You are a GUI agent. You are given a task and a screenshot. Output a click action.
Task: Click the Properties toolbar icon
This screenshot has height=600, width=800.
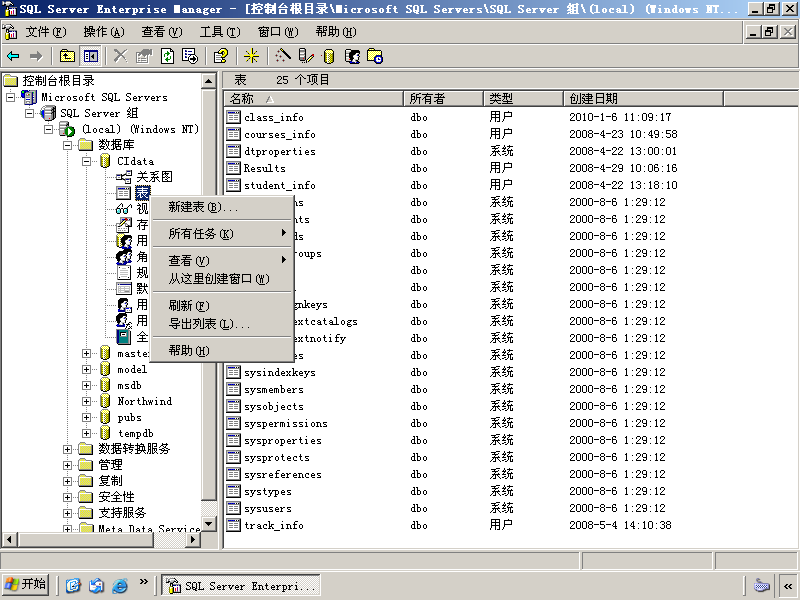click(x=144, y=56)
